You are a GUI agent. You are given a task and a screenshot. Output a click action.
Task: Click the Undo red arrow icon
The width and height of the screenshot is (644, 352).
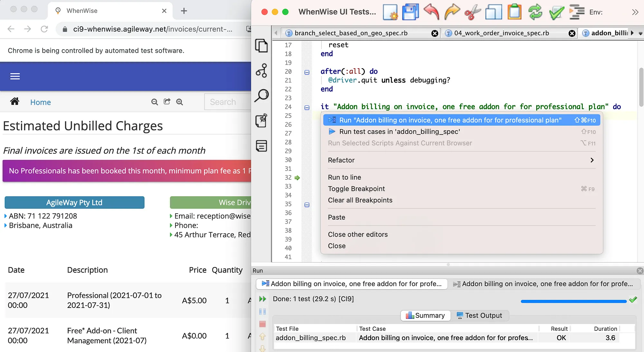[431, 12]
